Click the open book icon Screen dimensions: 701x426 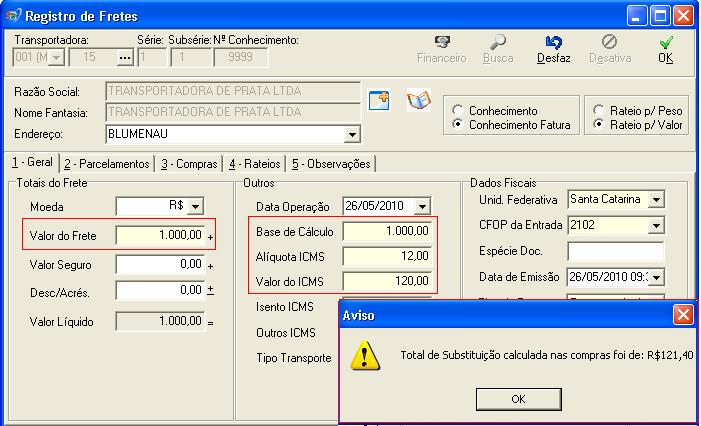(418, 100)
